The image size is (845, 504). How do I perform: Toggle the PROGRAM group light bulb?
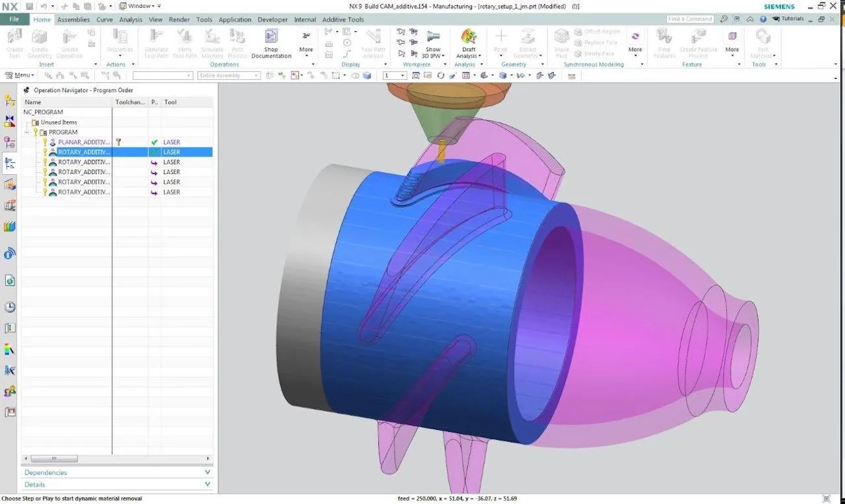tap(36, 132)
